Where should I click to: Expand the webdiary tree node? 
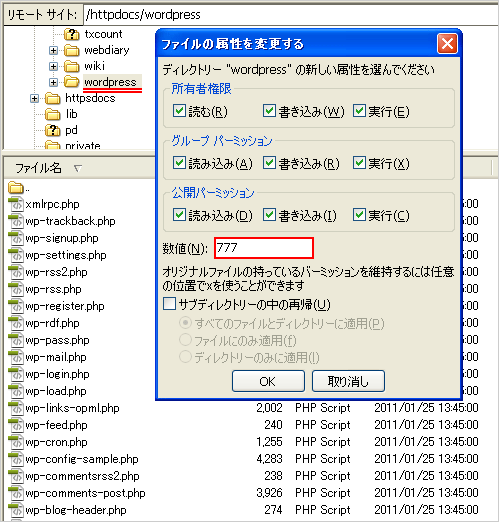click(53, 50)
